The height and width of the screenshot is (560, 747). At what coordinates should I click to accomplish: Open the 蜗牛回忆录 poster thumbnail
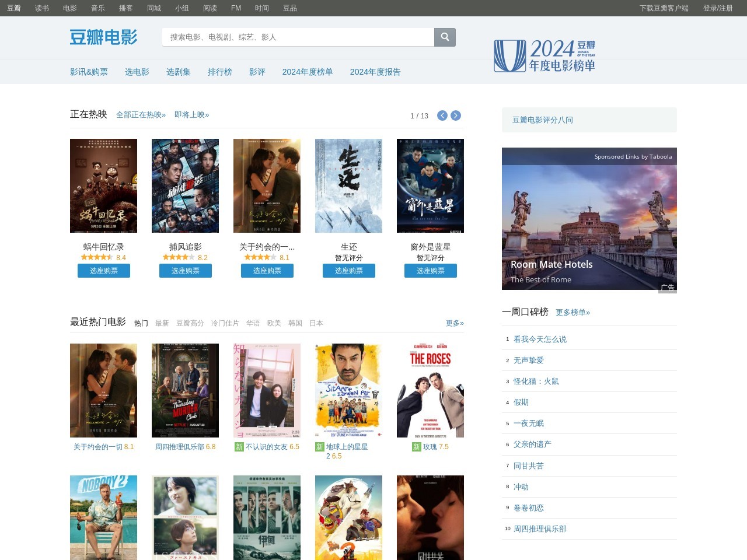103,185
